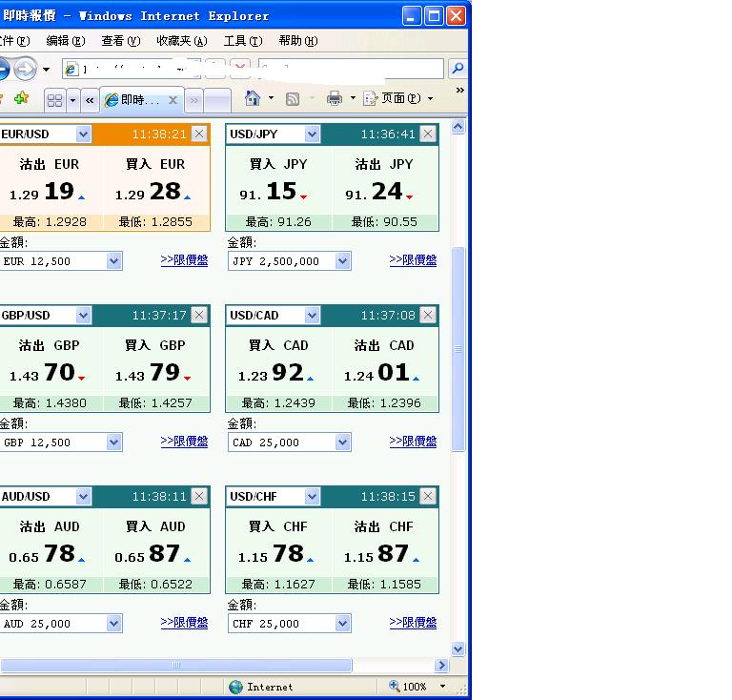This screenshot has height=700, width=732.
Task: Click the 限價盤 link under USD/JPY
Action: [x=413, y=260]
